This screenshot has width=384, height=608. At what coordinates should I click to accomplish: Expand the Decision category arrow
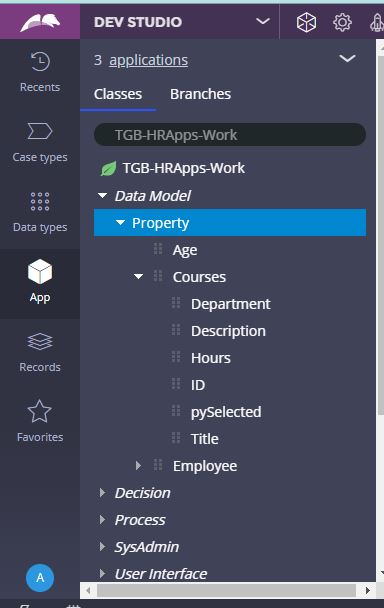click(102, 492)
